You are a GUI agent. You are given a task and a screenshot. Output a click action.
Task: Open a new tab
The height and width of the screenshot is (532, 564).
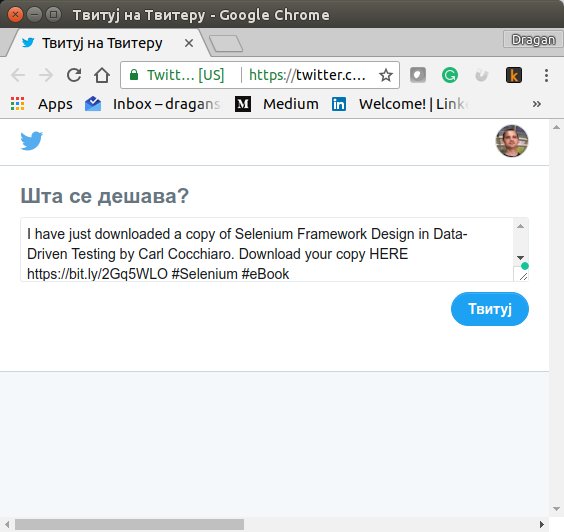(x=226, y=44)
